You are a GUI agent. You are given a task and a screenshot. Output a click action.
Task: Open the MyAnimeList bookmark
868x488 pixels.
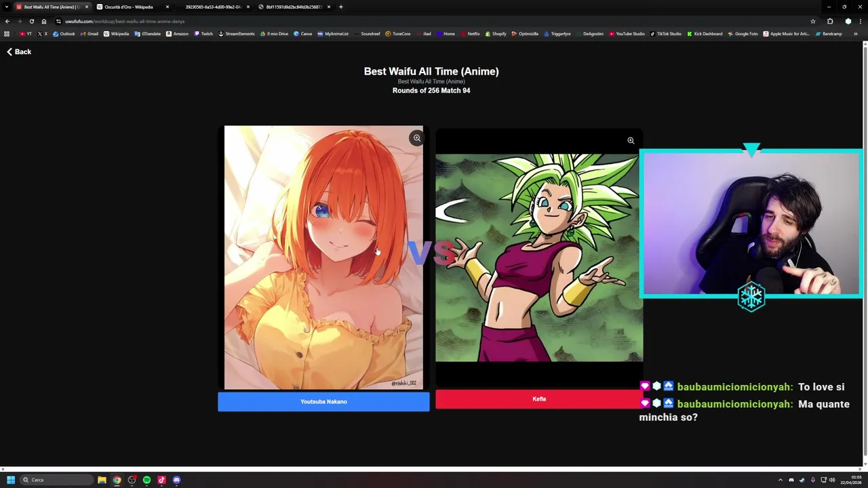[333, 34]
